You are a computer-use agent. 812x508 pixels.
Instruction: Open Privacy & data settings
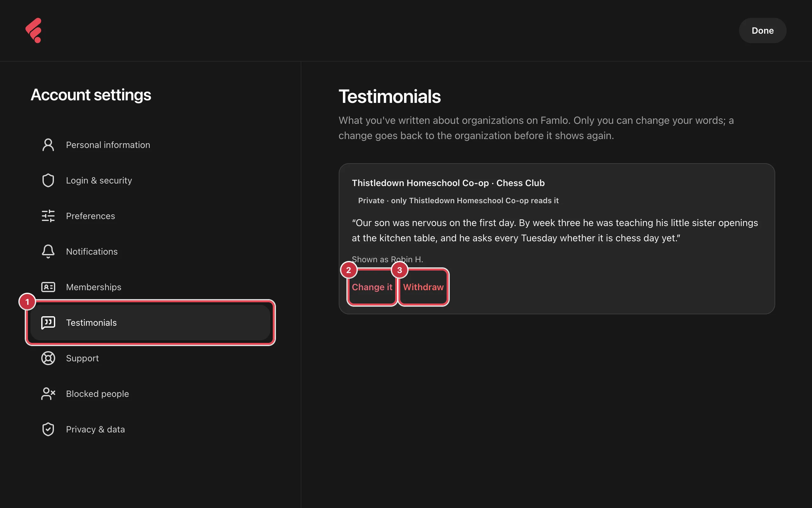pos(150,429)
